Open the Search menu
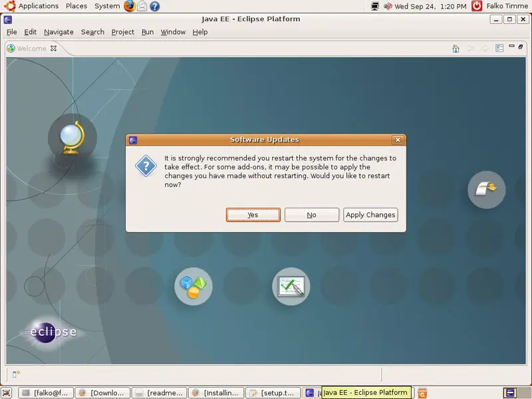532x399 pixels. point(92,32)
